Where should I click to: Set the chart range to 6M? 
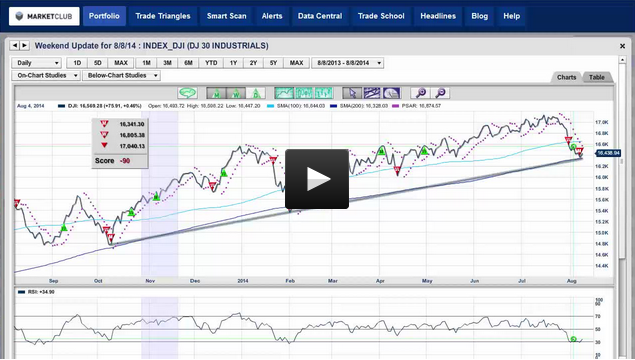click(x=188, y=63)
